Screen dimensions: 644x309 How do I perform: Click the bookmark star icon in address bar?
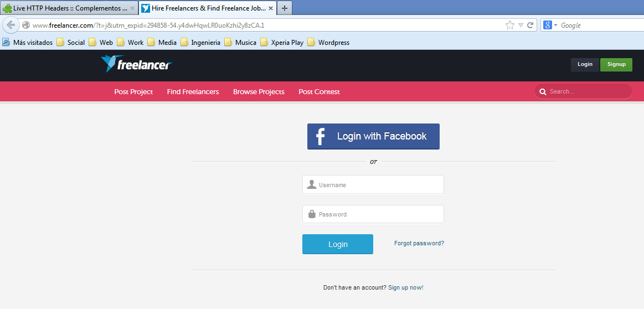click(x=509, y=25)
